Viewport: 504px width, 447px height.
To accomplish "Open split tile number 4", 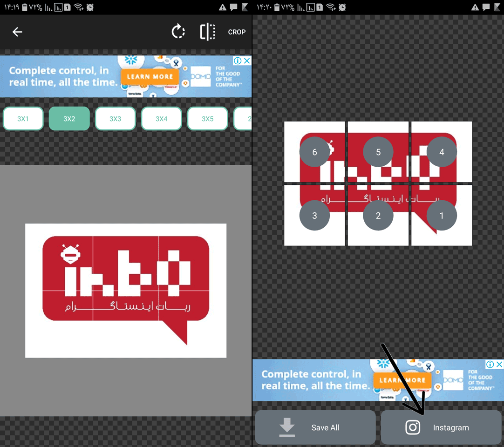I will click(442, 152).
